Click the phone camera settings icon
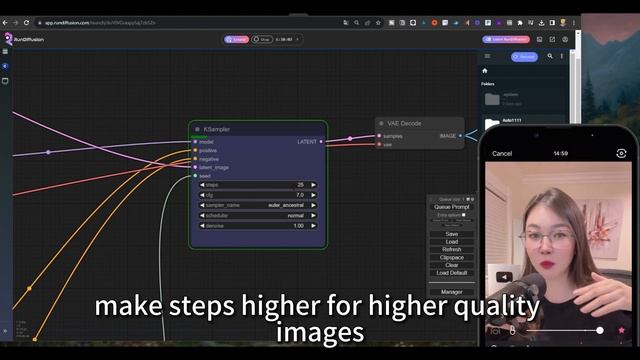This screenshot has height=360, width=640. click(621, 153)
